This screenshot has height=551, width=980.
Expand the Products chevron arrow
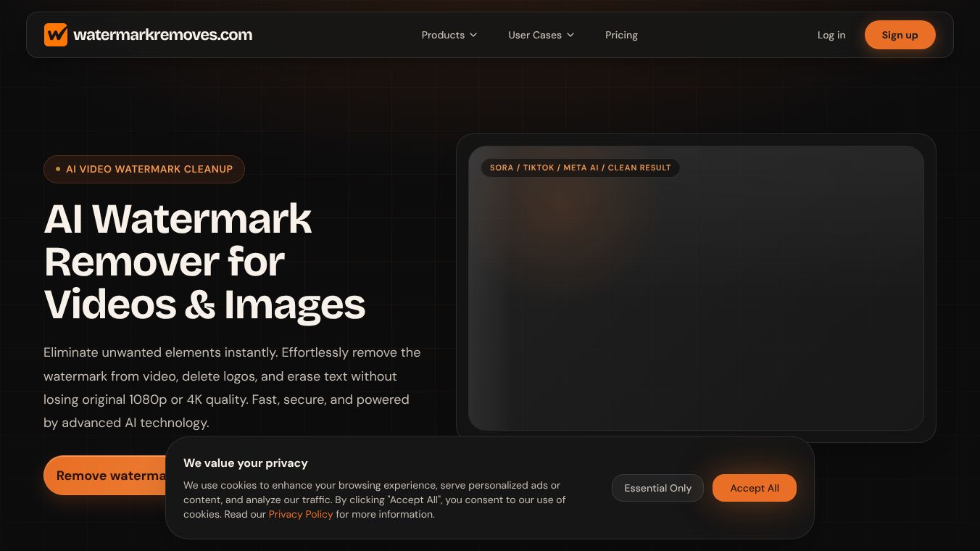click(x=473, y=35)
